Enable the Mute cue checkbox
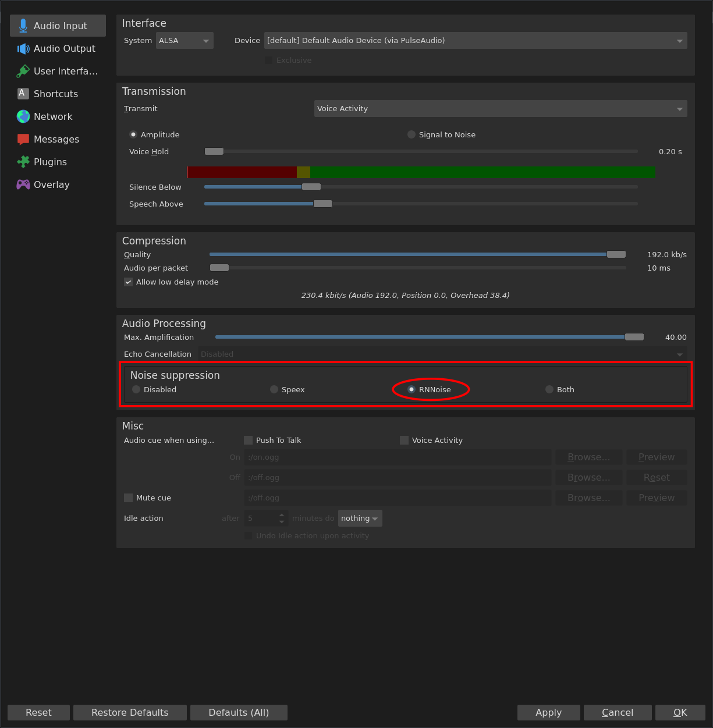The width and height of the screenshot is (713, 728). click(x=128, y=498)
